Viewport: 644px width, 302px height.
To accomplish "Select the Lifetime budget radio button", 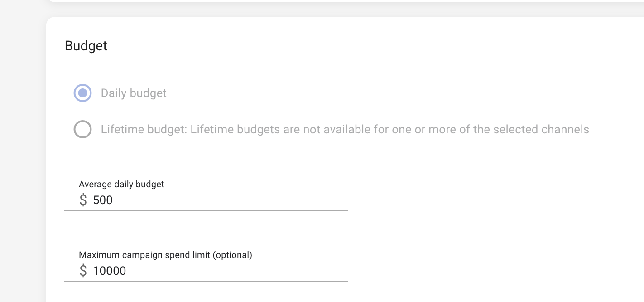I will (x=82, y=129).
